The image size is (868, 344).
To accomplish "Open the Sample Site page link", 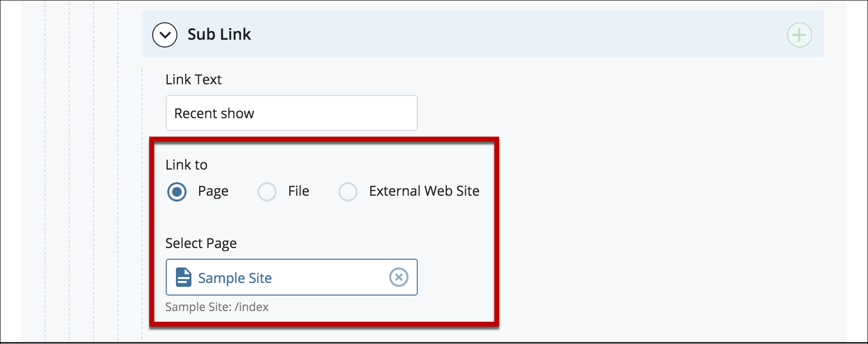I will click(235, 278).
